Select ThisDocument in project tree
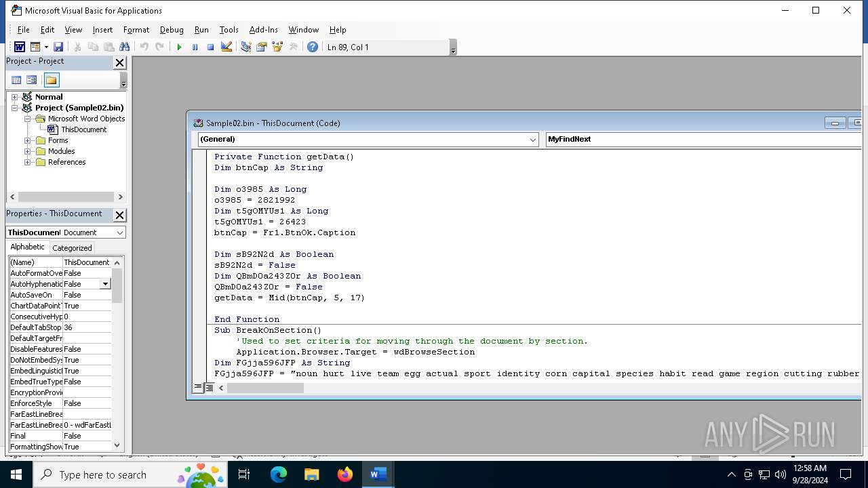The width and height of the screenshot is (868, 488). (x=83, y=129)
